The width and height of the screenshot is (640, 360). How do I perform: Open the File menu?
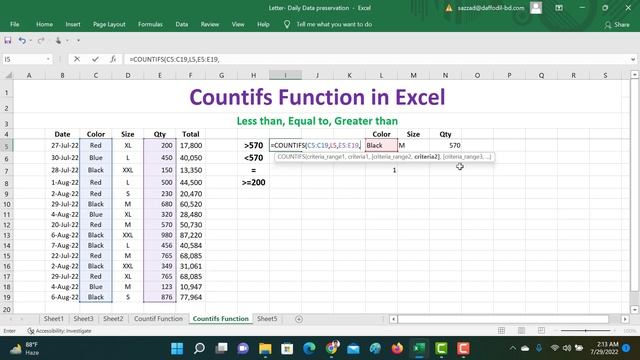tap(15, 24)
